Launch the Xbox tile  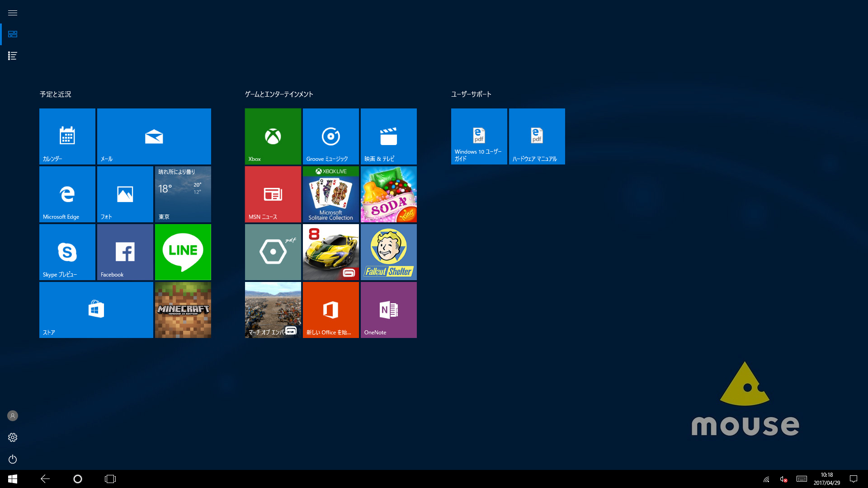(273, 136)
